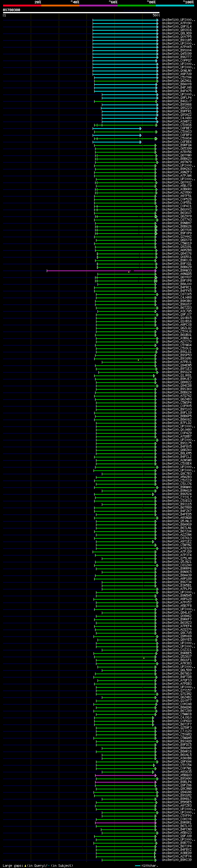197x868 pixels.
Task: Click the cyan ~100% legend color bar
Action: pos(175,6)
